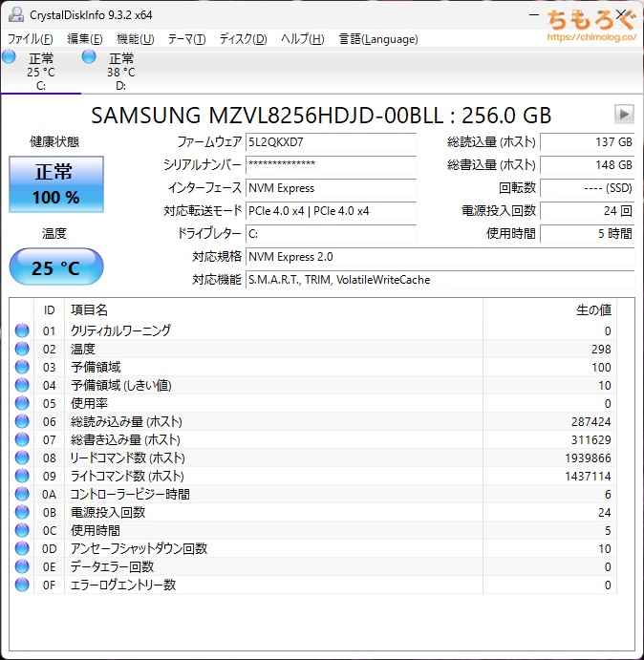Click status orb for クリティカルワーニング row

(22, 330)
